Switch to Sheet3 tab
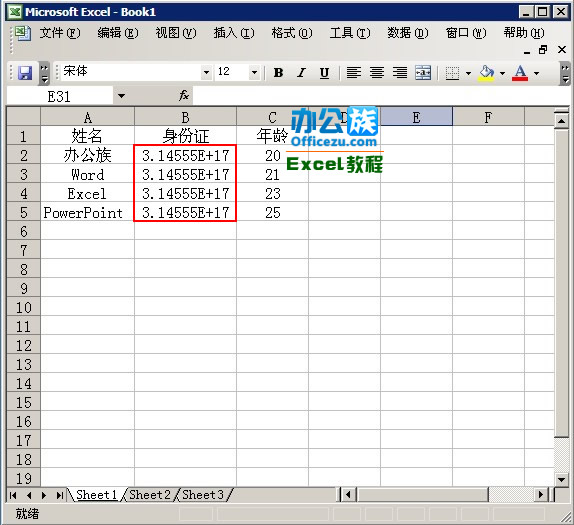Screen dimensions: 574x525 [202, 495]
